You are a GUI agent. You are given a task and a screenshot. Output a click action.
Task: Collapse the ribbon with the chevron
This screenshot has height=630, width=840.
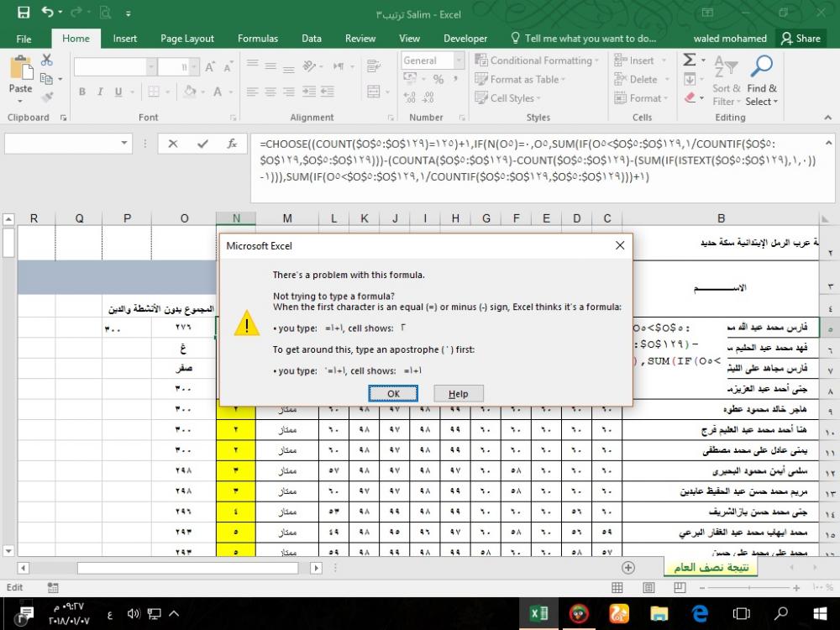coord(828,118)
